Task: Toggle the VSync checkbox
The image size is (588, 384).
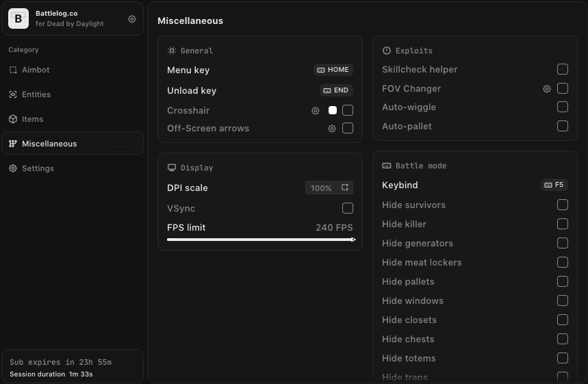Action: [348, 208]
